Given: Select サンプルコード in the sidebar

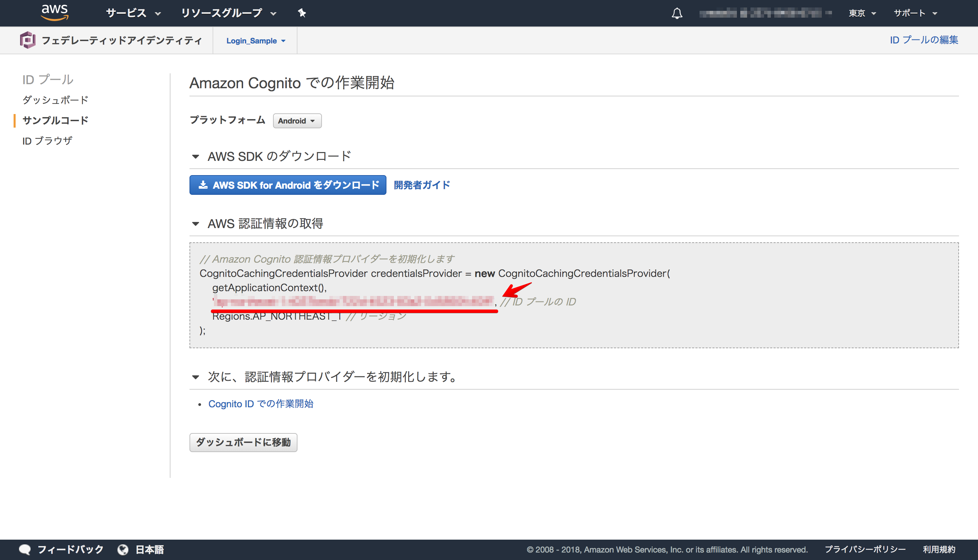Looking at the screenshot, I should [x=55, y=120].
